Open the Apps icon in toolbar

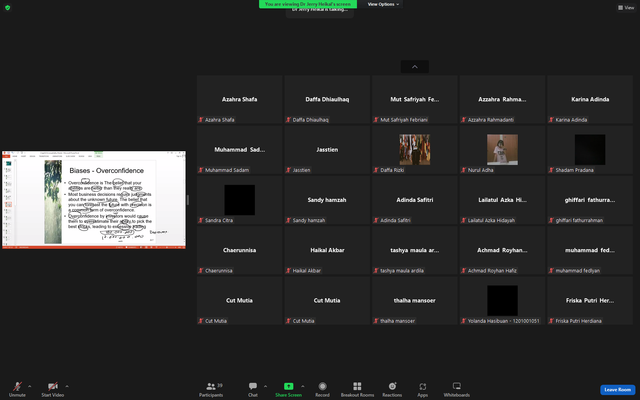tap(422, 386)
